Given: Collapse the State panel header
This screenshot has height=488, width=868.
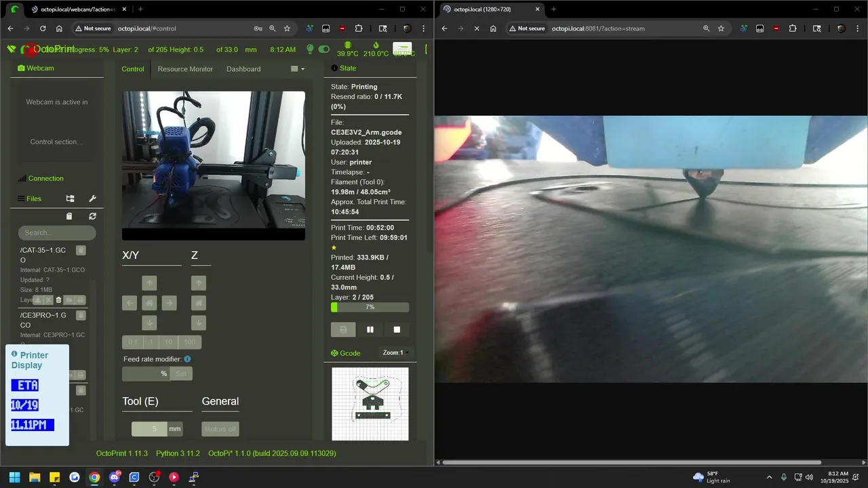Looking at the screenshot, I should click(x=344, y=68).
